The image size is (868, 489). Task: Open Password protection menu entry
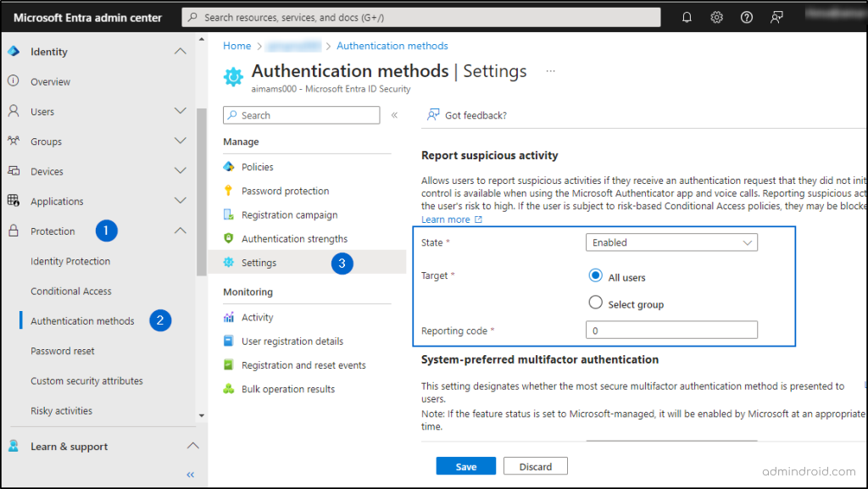coord(285,191)
